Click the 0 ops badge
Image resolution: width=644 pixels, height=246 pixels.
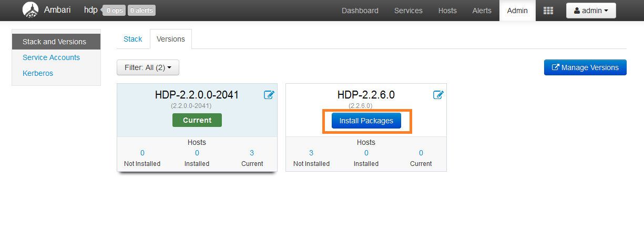coord(114,10)
